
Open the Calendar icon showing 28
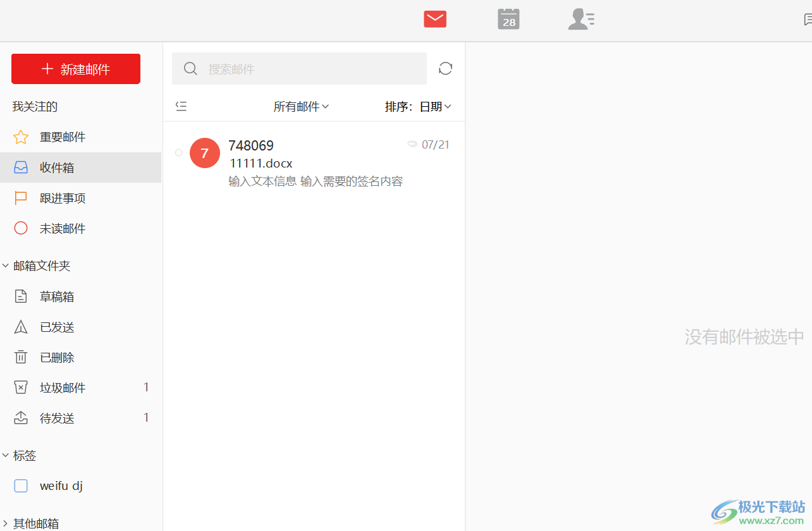click(508, 19)
